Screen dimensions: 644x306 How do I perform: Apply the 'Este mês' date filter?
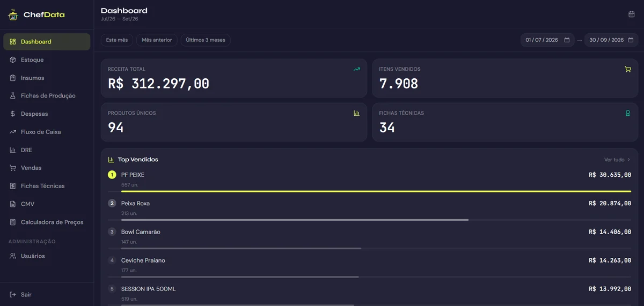click(x=117, y=40)
